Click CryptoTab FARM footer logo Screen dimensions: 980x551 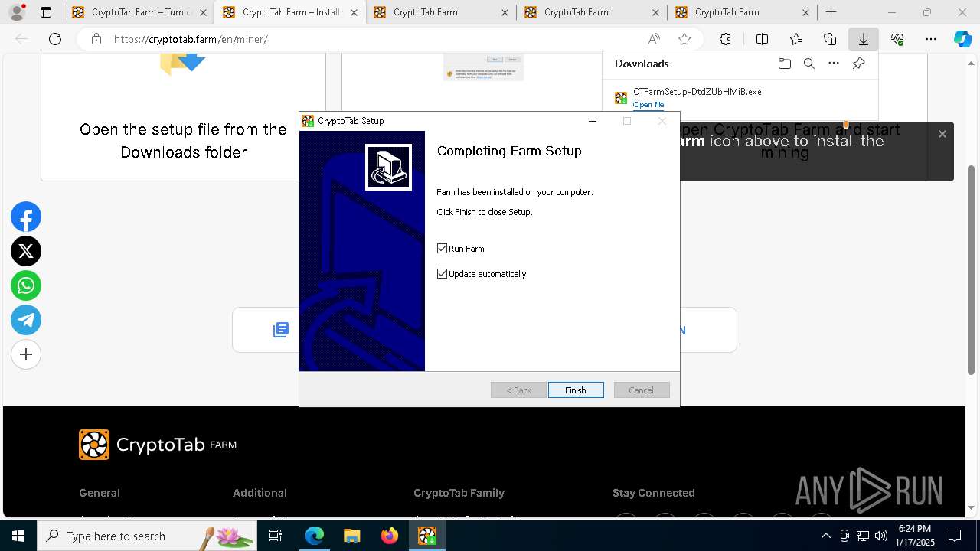tap(158, 445)
